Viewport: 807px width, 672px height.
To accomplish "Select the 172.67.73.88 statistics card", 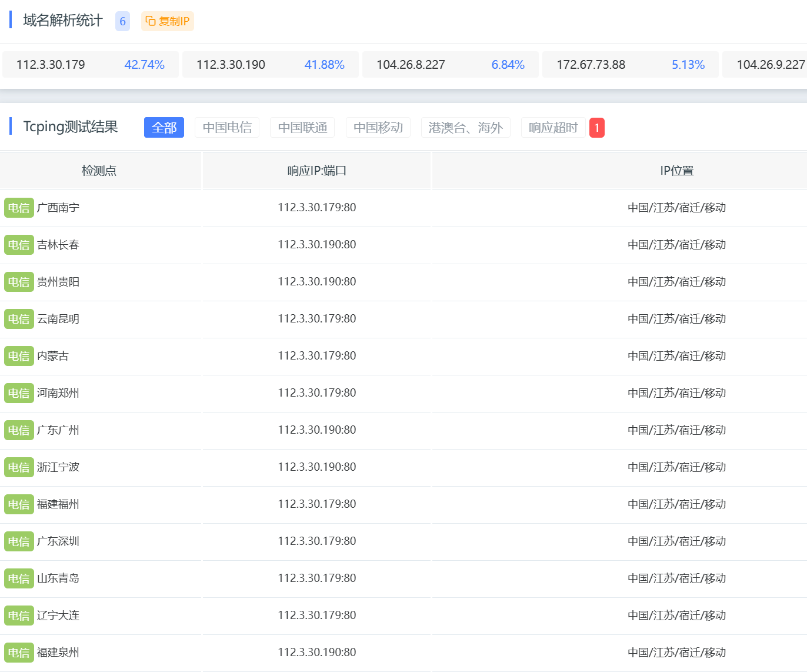I will [x=631, y=65].
